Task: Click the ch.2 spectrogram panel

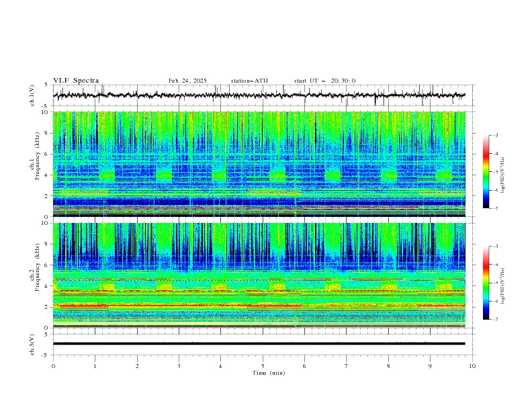Action: pyautogui.click(x=259, y=275)
